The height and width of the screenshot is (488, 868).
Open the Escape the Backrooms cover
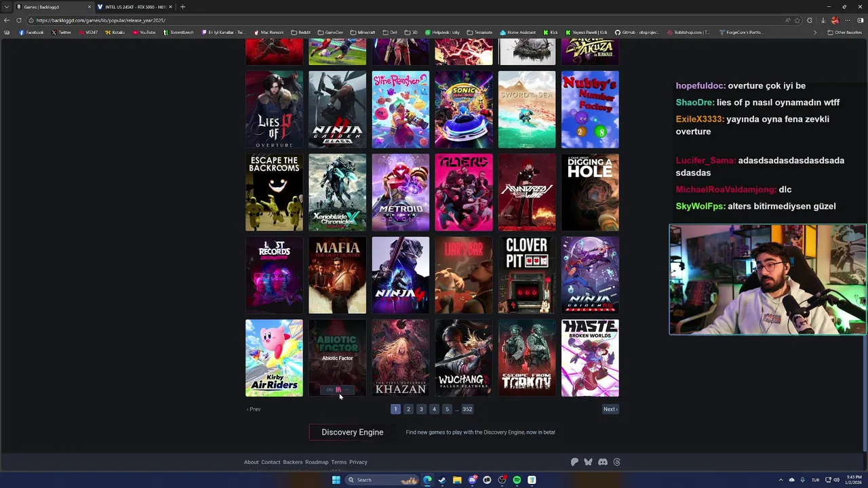[274, 192]
